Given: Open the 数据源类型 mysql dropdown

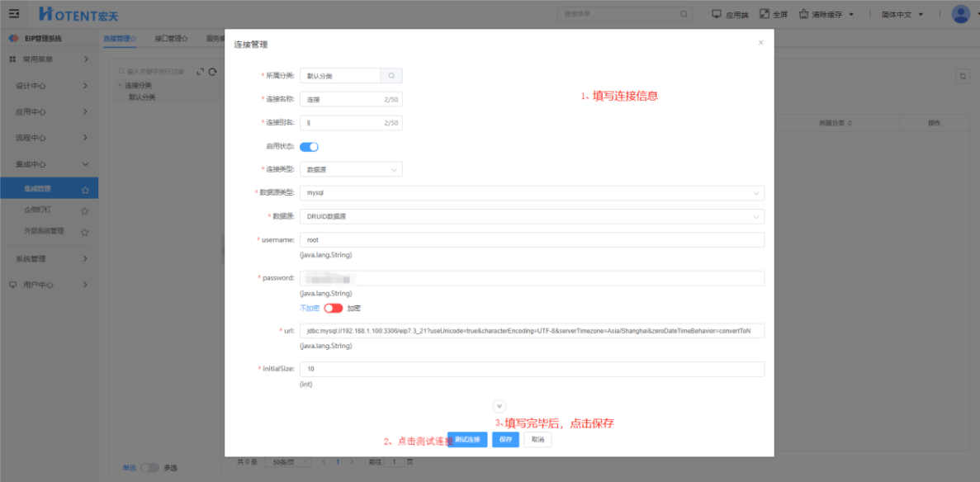Looking at the screenshot, I should [x=532, y=193].
